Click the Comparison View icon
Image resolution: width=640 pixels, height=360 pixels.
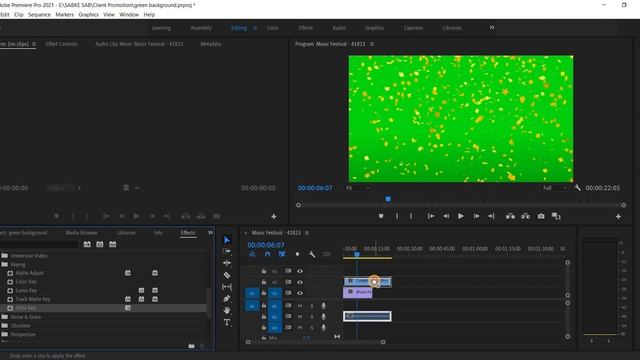(556, 216)
